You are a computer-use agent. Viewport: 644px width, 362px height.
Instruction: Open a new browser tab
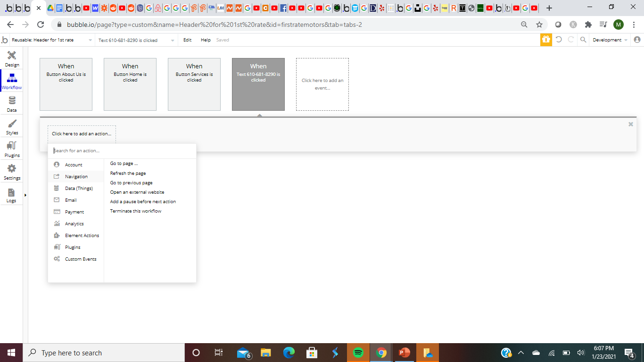point(549,8)
